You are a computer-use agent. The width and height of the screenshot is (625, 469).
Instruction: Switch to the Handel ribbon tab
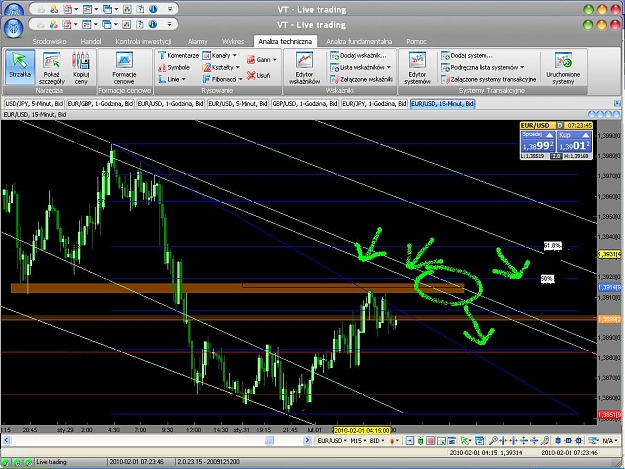[x=91, y=41]
